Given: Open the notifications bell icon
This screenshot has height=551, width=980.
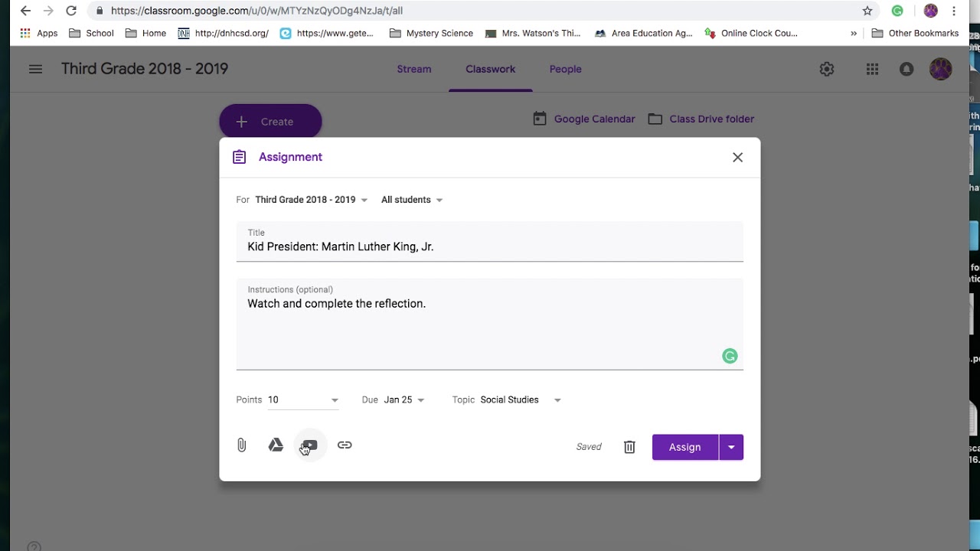Looking at the screenshot, I should [906, 69].
